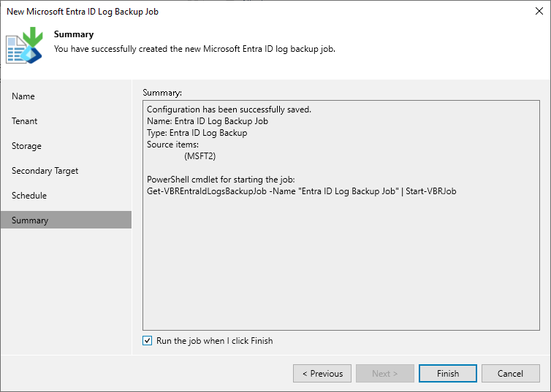Click the 'Summary:' label above the text box
The image size is (551, 392).
tap(162, 93)
